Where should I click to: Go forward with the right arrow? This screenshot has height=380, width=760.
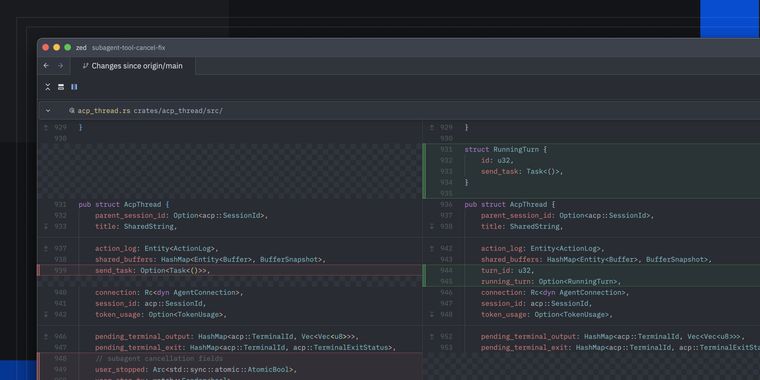tap(60, 65)
